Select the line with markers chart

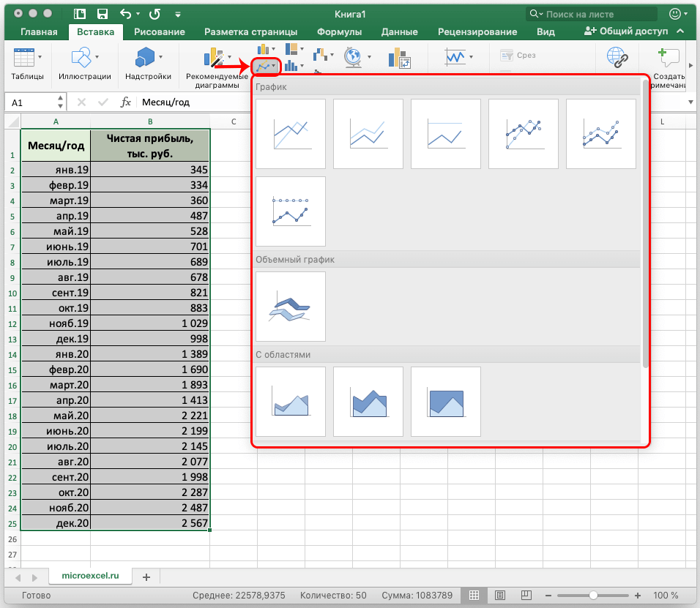524,134
